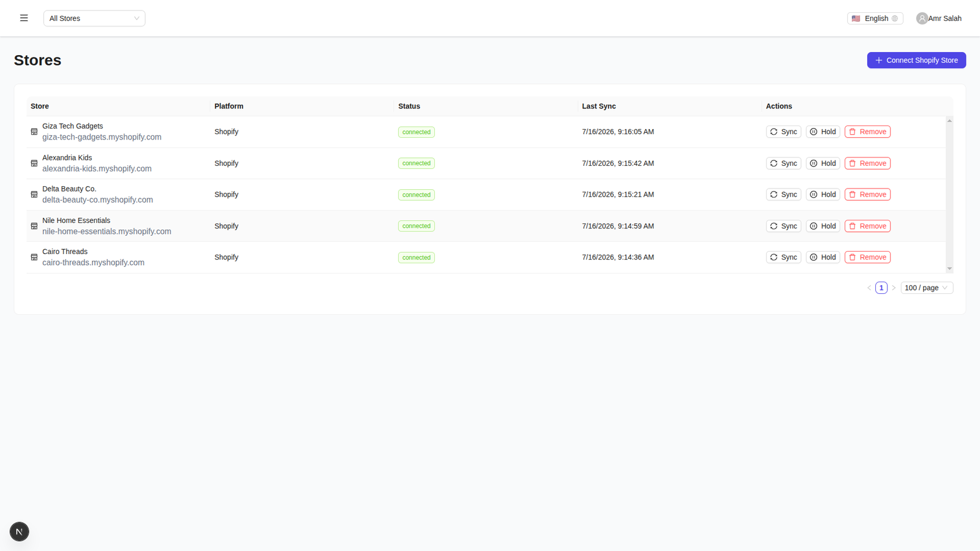980x551 pixels.
Task: Click the table's vertical scrollbar down arrow
Action: tap(949, 268)
